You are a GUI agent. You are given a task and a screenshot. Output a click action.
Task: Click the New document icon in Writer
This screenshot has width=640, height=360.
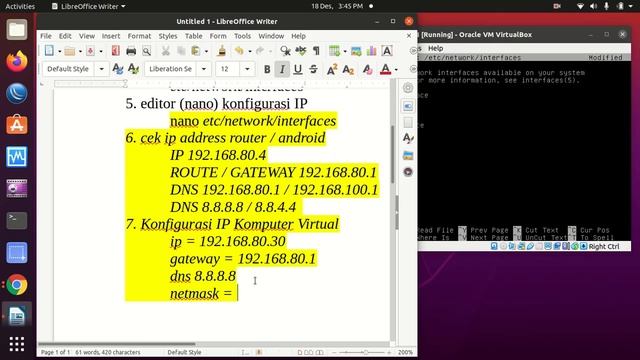[49, 51]
